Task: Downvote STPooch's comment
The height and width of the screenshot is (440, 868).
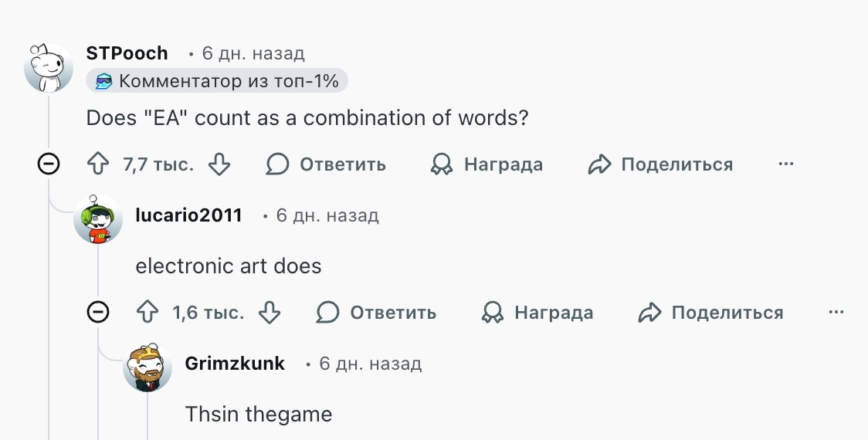Action: [220, 164]
